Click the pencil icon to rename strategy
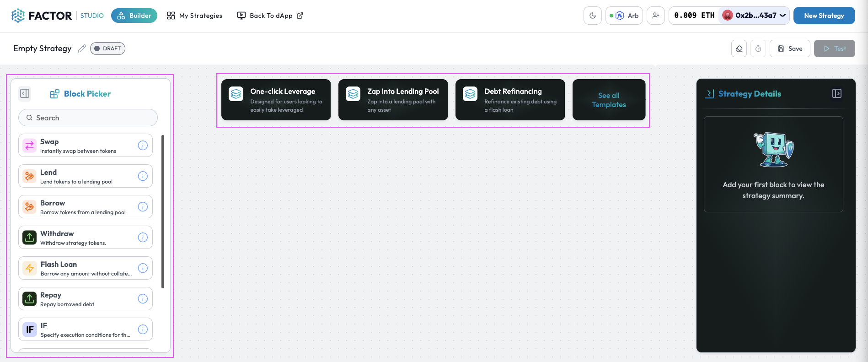The width and height of the screenshot is (868, 362). click(82, 49)
